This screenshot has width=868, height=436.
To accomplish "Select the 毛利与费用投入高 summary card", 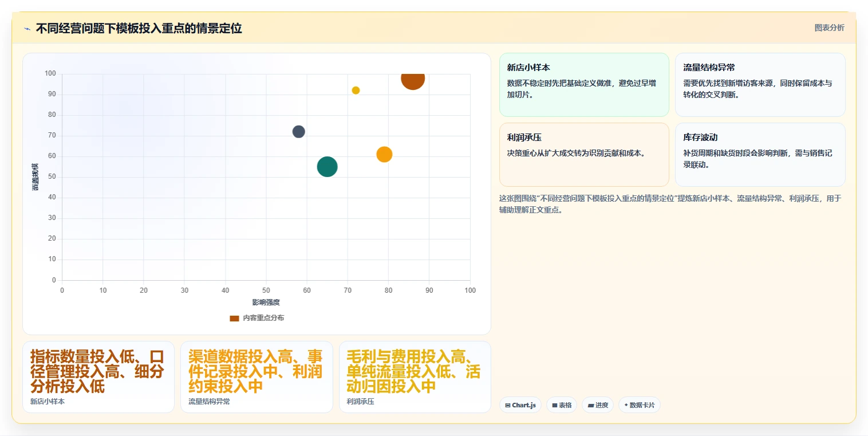I will (x=415, y=377).
